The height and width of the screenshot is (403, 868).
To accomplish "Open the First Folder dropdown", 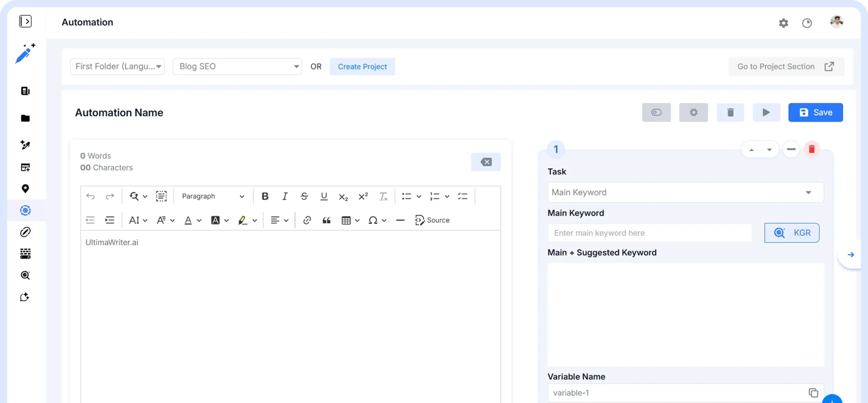I will pyautogui.click(x=117, y=66).
